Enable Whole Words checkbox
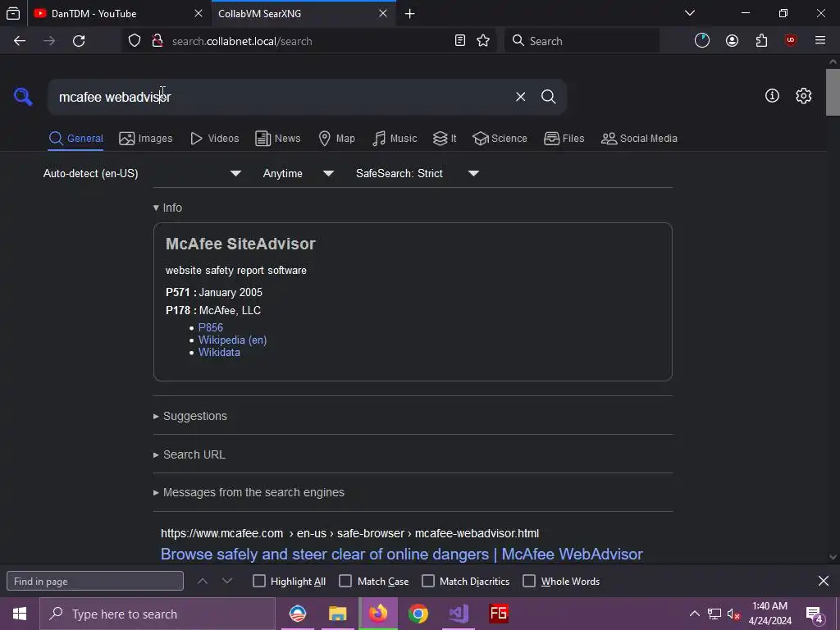This screenshot has width=840, height=630. tap(529, 582)
